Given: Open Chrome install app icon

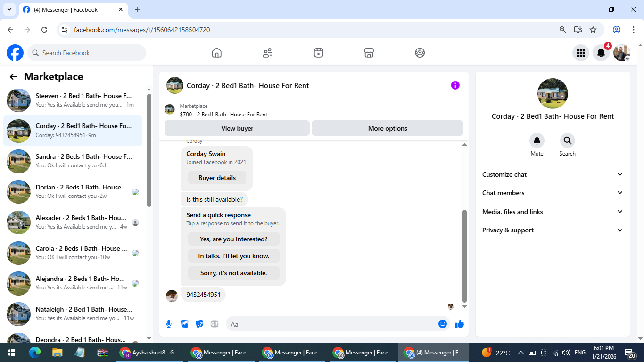Looking at the screenshot, I should click(578, 30).
